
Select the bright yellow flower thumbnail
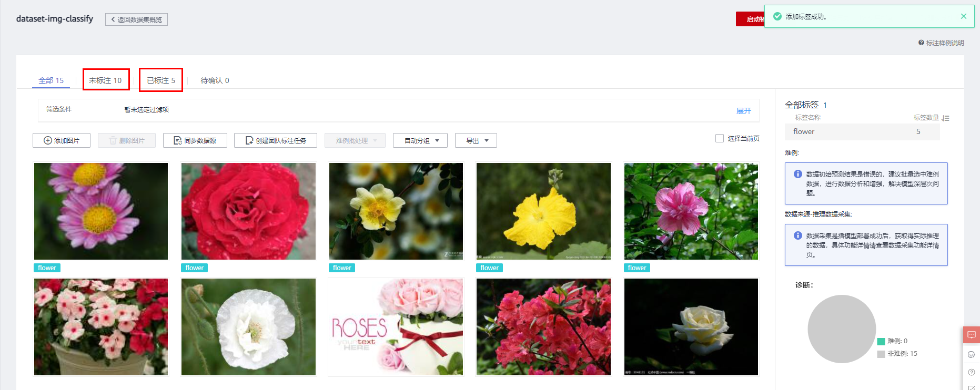(543, 211)
